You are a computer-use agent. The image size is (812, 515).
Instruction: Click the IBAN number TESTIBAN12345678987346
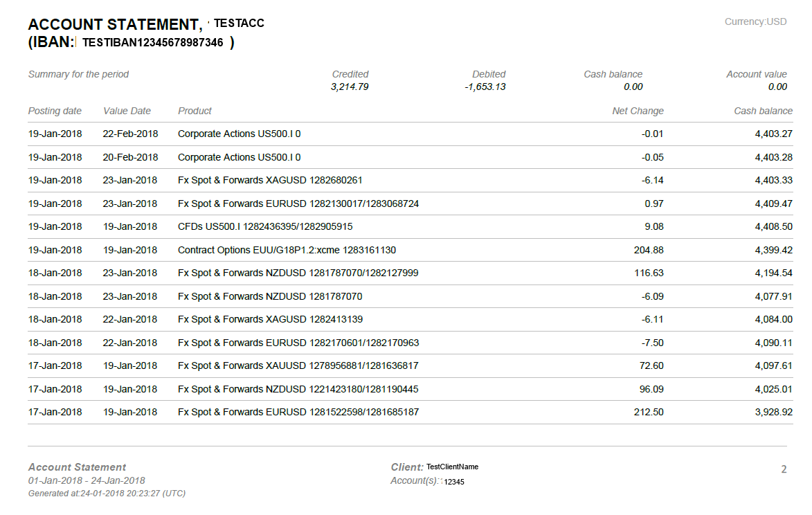click(x=153, y=42)
